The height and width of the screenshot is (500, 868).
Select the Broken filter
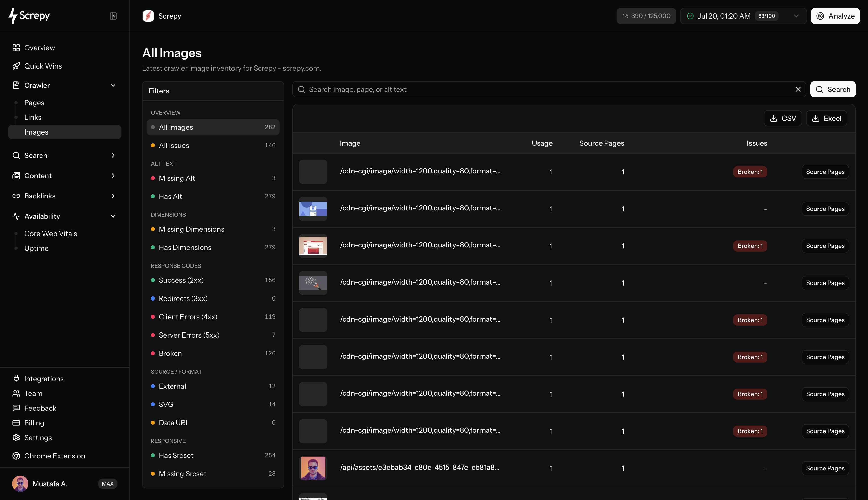[213, 353]
